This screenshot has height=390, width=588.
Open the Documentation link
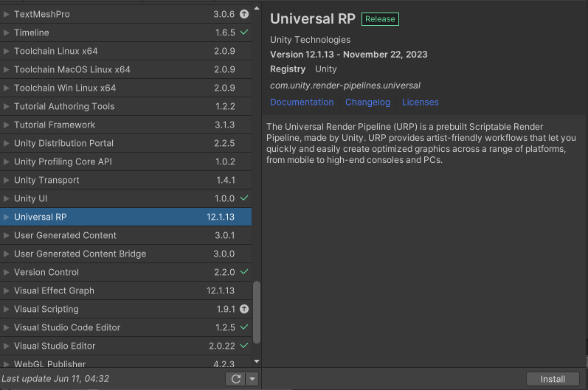point(302,102)
